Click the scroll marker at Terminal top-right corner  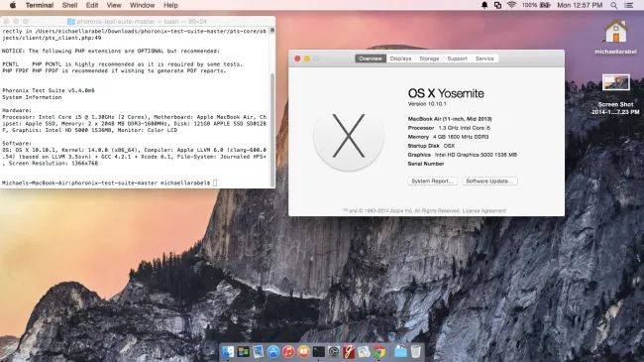pyautogui.click(x=271, y=31)
